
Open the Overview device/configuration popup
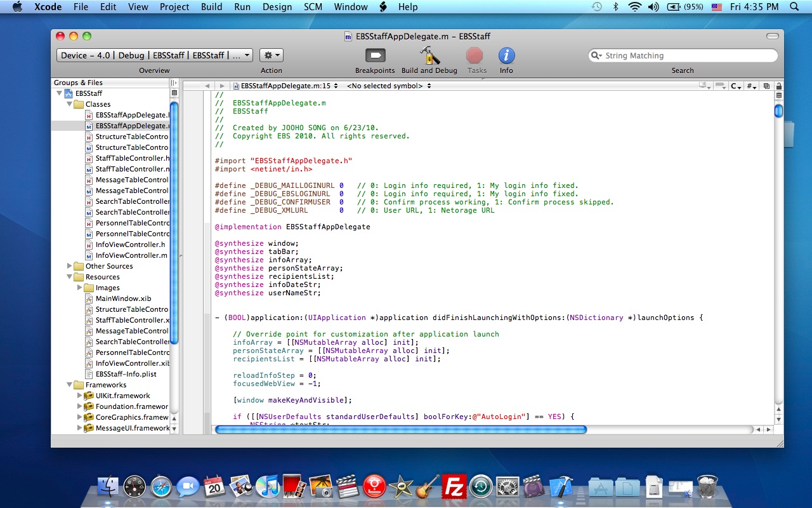click(x=154, y=55)
